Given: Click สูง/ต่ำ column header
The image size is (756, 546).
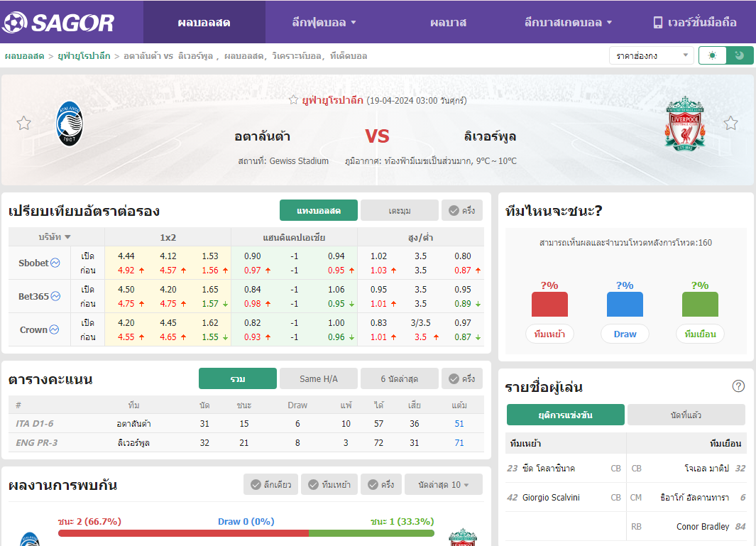Looking at the screenshot, I should (x=420, y=237).
